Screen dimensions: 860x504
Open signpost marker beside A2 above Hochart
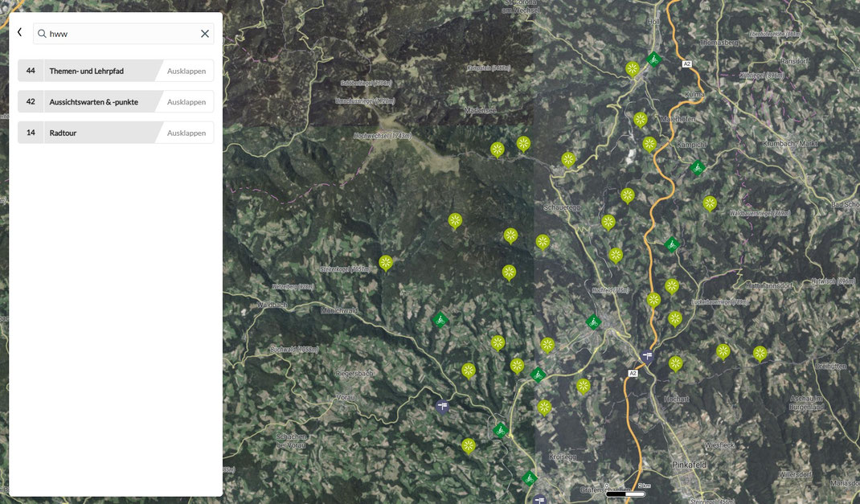pyautogui.click(x=648, y=356)
